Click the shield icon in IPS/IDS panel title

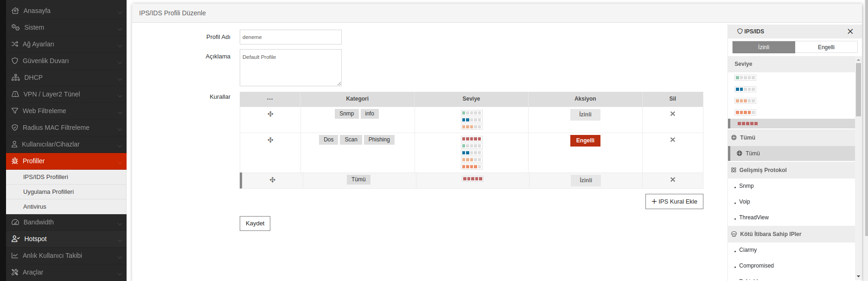(740, 32)
